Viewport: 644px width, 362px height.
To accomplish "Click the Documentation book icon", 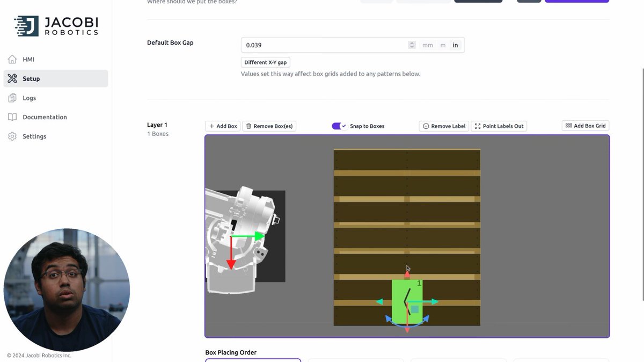I will tap(12, 117).
